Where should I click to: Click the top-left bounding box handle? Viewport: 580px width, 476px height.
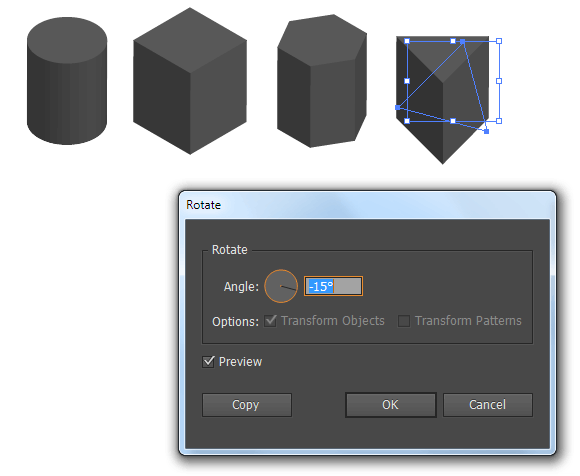coord(407,41)
